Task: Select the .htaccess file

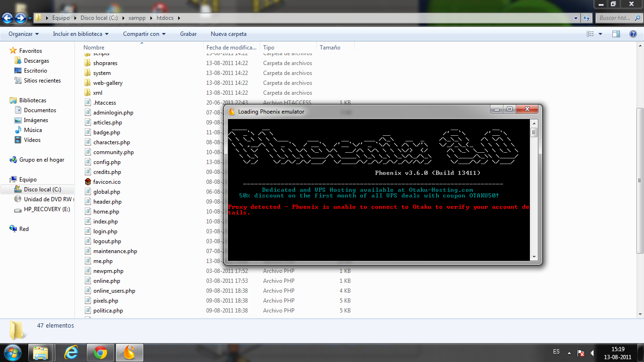Action: coord(105,103)
